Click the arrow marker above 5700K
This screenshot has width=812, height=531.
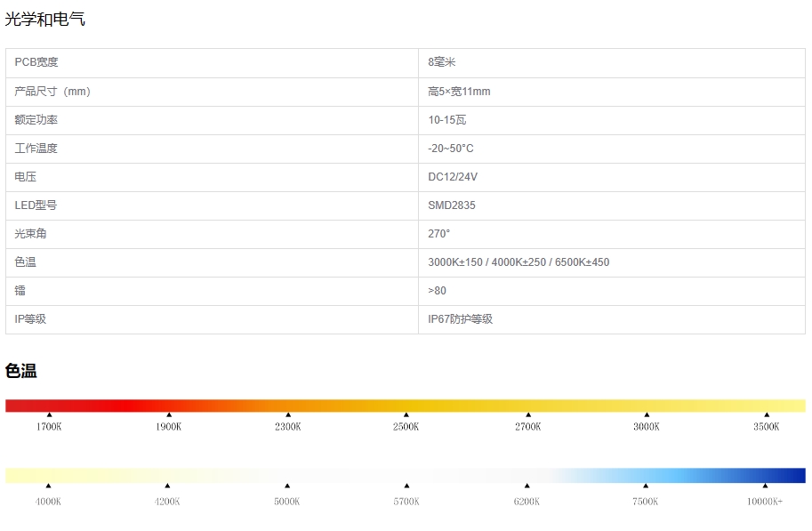[406, 486]
